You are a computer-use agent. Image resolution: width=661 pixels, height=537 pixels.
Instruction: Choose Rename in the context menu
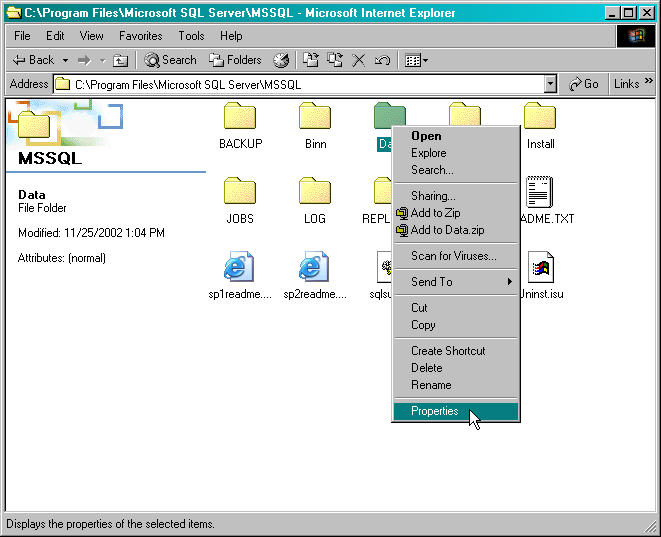pos(455,385)
